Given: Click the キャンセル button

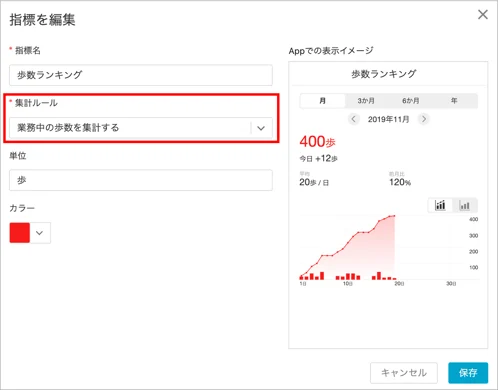Looking at the screenshot, I should (404, 373).
